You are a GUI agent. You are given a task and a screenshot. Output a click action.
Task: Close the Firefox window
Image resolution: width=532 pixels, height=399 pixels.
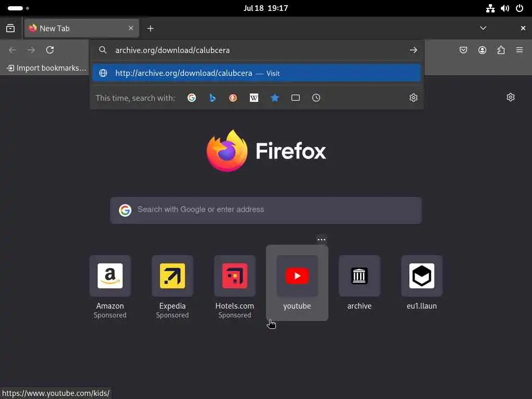(x=523, y=28)
